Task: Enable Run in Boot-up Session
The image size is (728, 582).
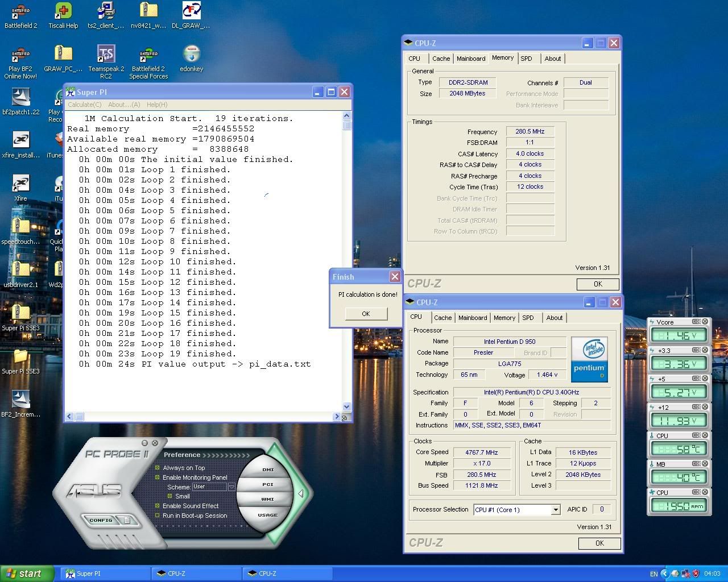Action: click(158, 516)
